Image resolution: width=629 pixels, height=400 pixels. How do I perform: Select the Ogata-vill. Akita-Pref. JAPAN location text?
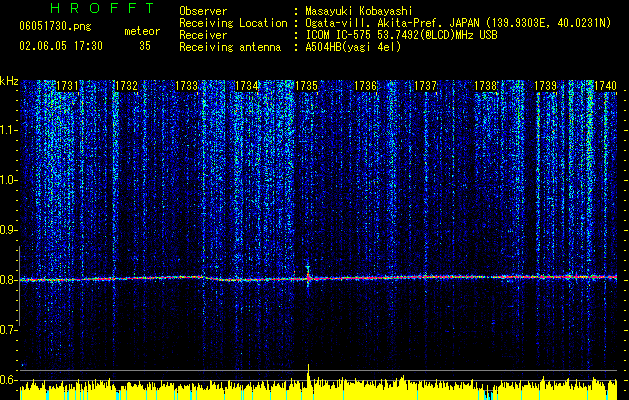[x=458, y=23]
